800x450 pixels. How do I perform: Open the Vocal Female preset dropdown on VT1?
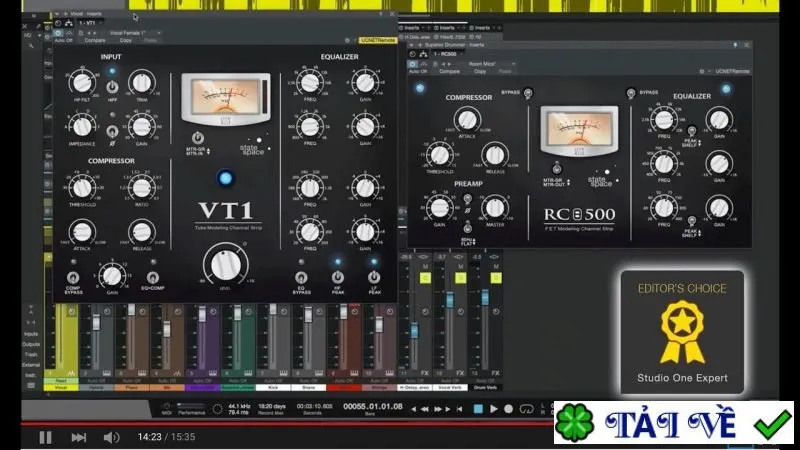pos(135,33)
